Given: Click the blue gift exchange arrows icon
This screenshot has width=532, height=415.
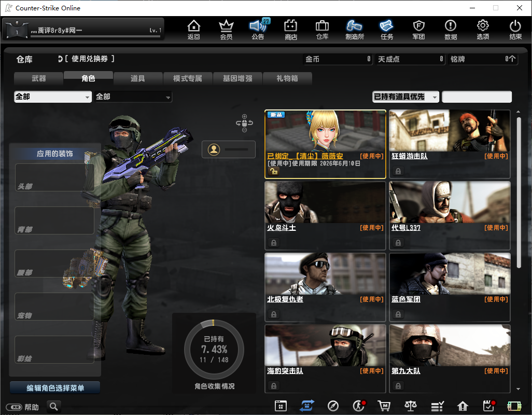Looking at the screenshot, I should click(x=307, y=406).
